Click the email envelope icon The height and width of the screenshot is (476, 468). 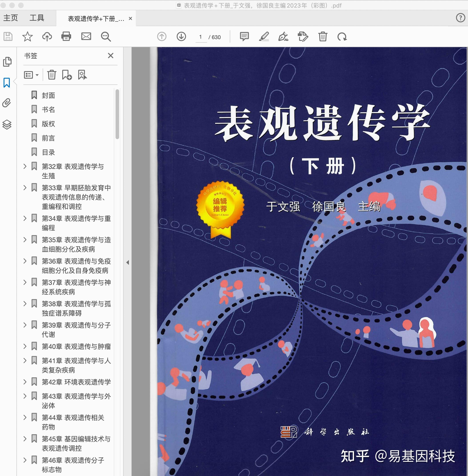point(86,37)
